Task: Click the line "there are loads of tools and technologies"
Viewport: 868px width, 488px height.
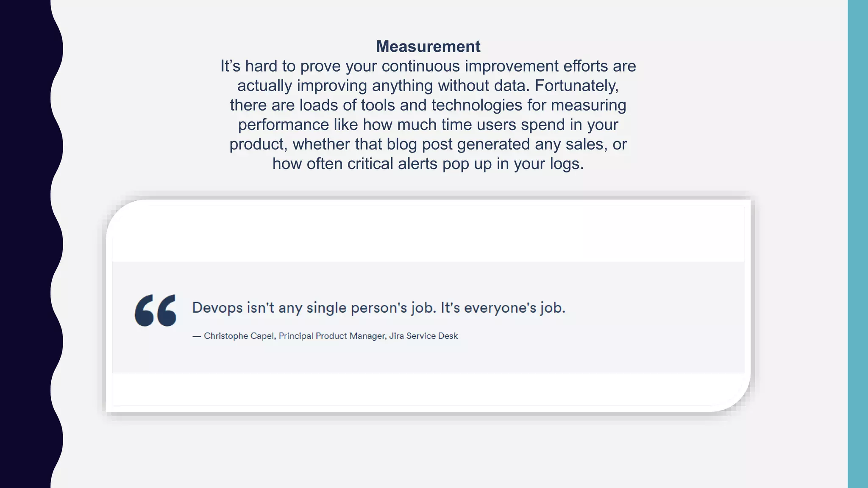Action: [x=428, y=105]
